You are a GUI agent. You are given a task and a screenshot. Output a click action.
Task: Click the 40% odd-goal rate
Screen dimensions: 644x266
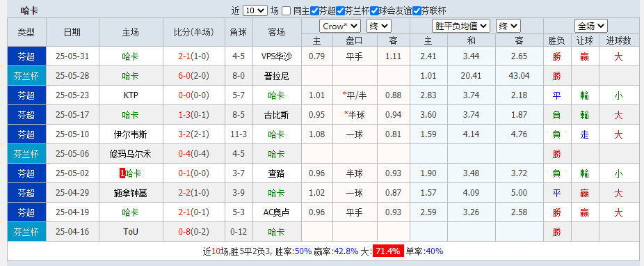click(435, 251)
